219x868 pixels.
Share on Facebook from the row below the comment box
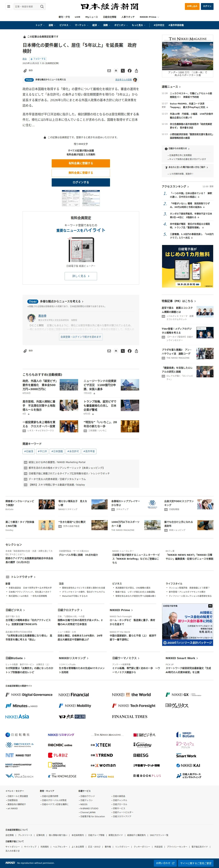pyautogui.click(x=130, y=351)
